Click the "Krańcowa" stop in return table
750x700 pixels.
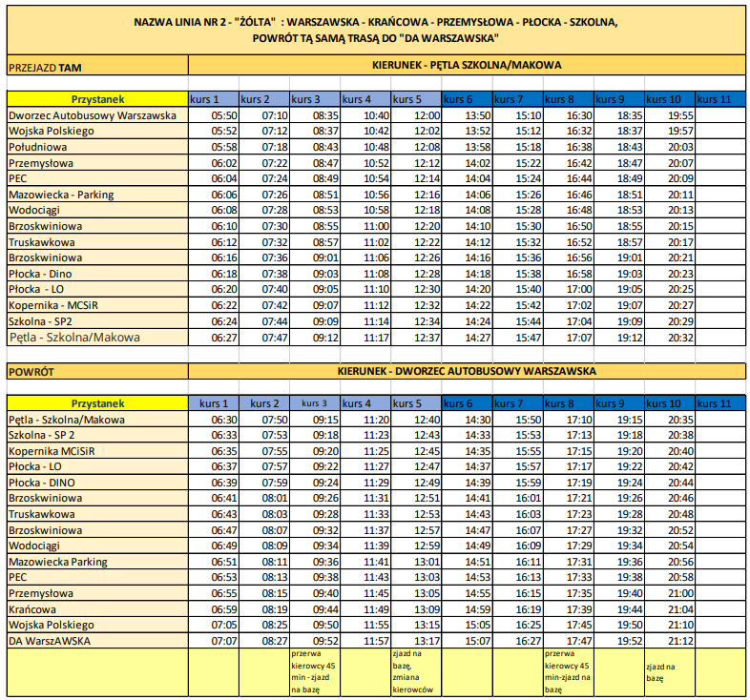point(32,608)
